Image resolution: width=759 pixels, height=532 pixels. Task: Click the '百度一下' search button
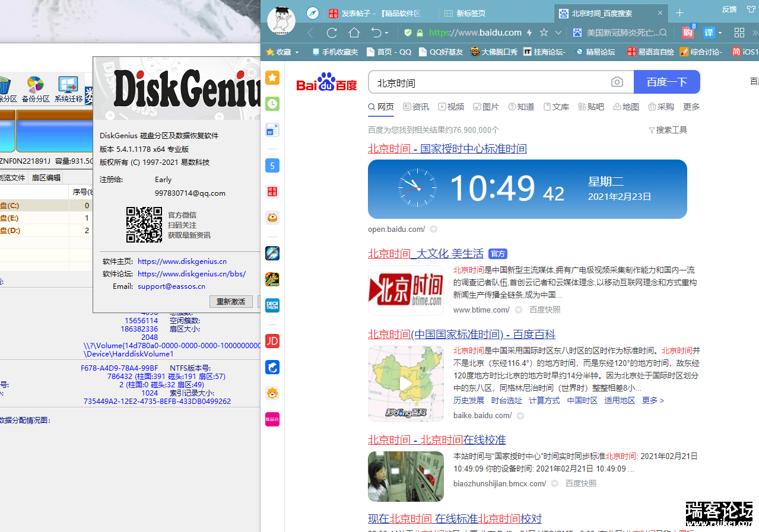(x=667, y=82)
